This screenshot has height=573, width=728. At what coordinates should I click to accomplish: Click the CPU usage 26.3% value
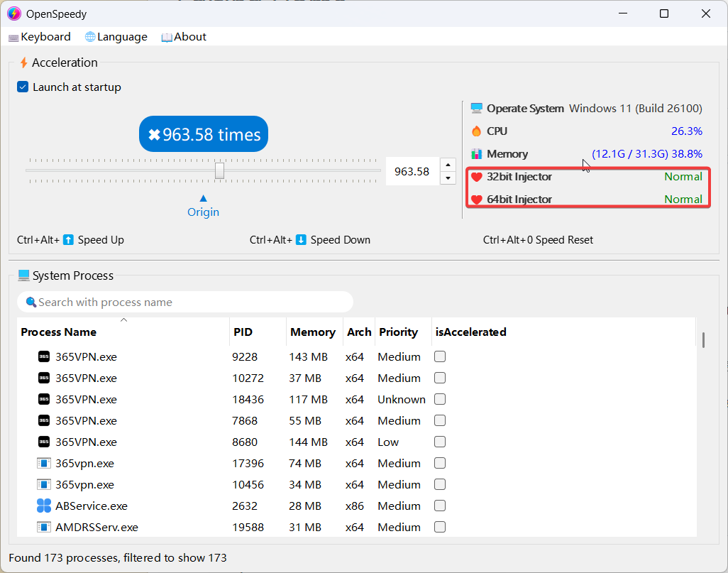[x=687, y=131]
